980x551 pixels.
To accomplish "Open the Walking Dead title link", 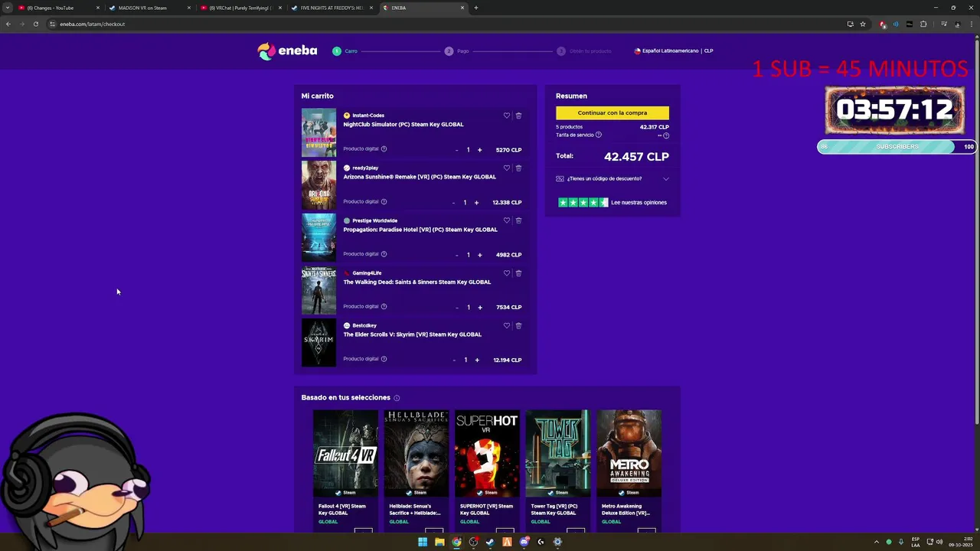I will click(416, 282).
